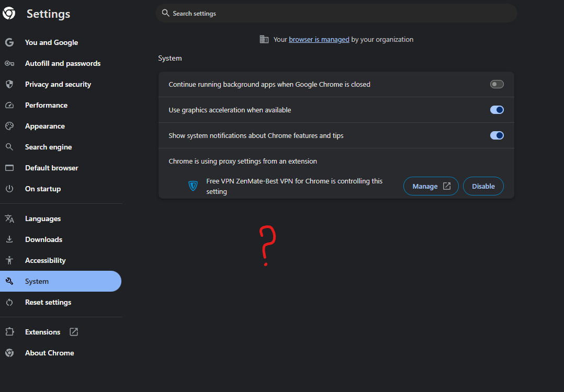Click the Chrome icon for About Chrome
564x392 pixels.
(9, 353)
